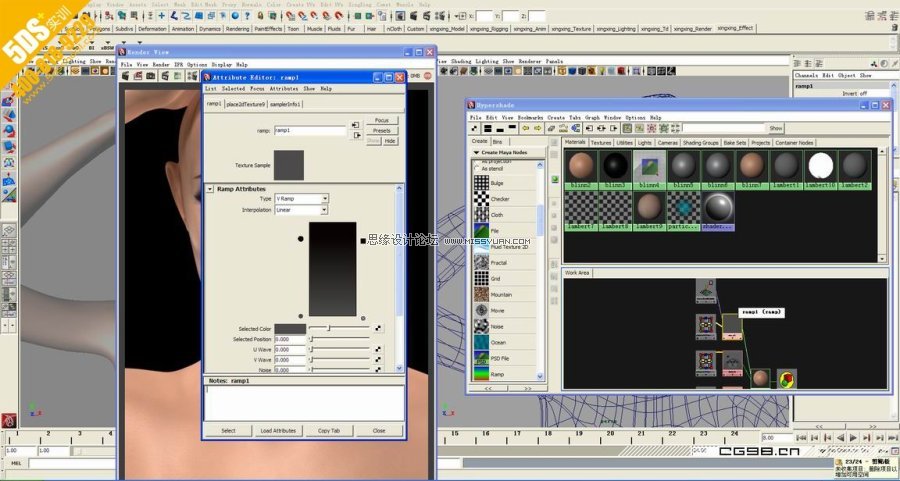This screenshot has width=900, height=481.
Task: Switch to place2dTexture9 tab
Action: [245, 103]
